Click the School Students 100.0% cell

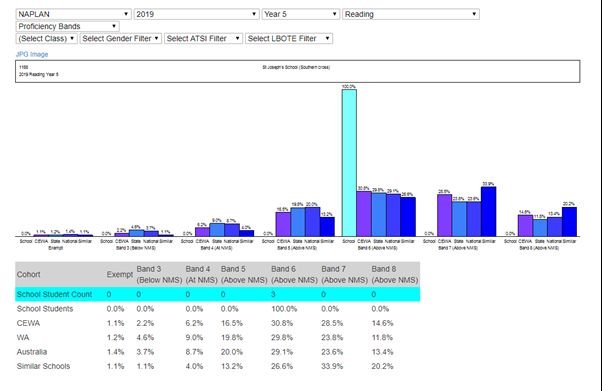coord(284,309)
